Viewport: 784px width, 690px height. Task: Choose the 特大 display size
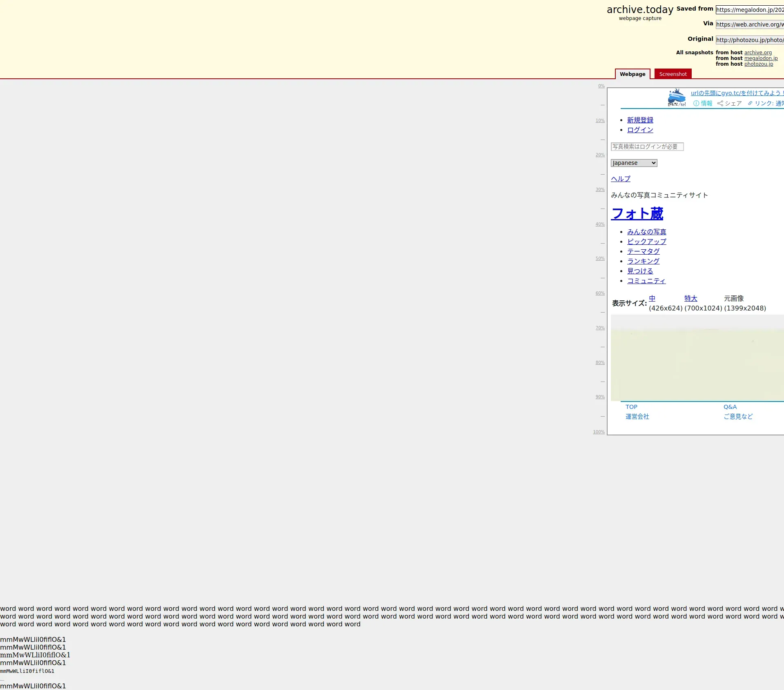click(x=690, y=299)
